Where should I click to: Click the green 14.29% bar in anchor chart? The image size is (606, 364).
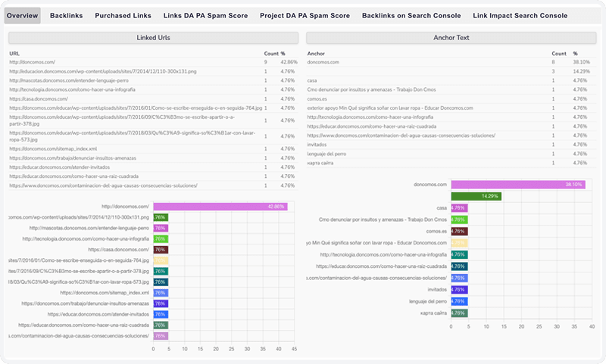click(476, 196)
